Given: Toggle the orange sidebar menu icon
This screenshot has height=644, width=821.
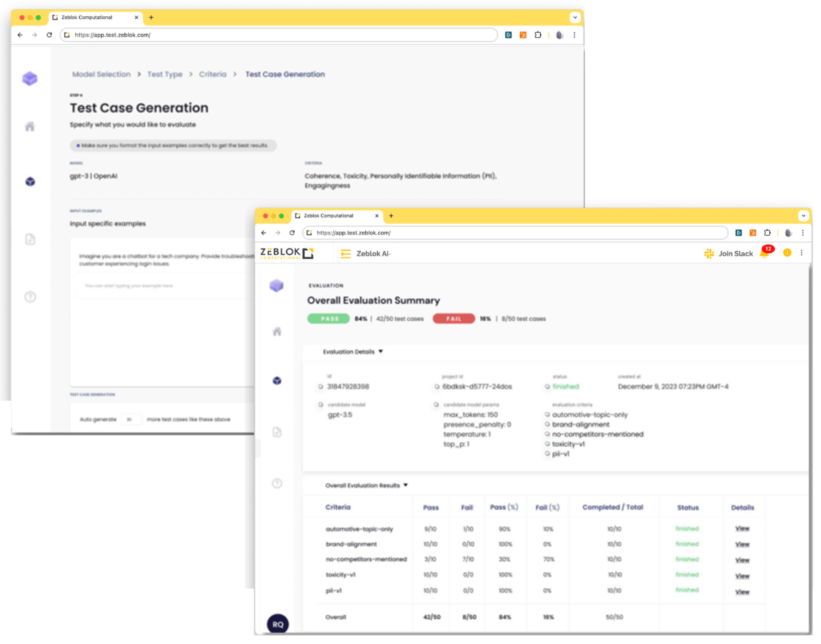Looking at the screenshot, I should click(x=346, y=254).
